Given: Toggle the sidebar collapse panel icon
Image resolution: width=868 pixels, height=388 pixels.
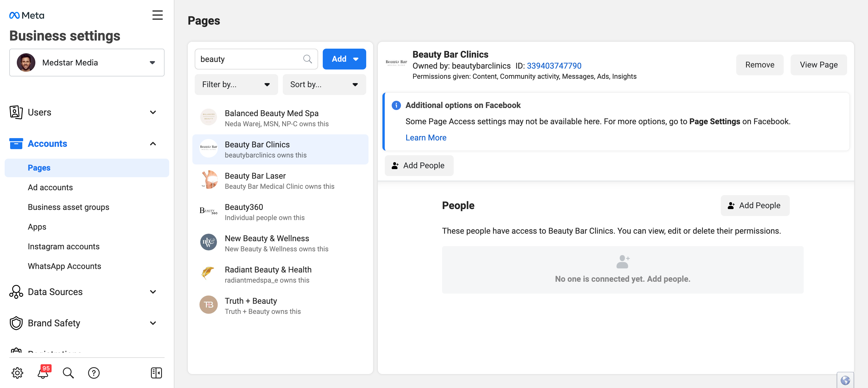Looking at the screenshot, I should tap(156, 372).
